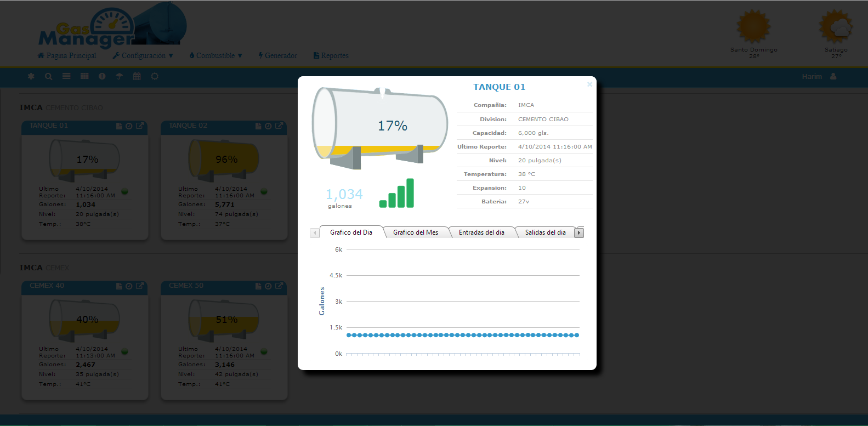Click the asterisk icon in the blue toolbar

tap(31, 76)
